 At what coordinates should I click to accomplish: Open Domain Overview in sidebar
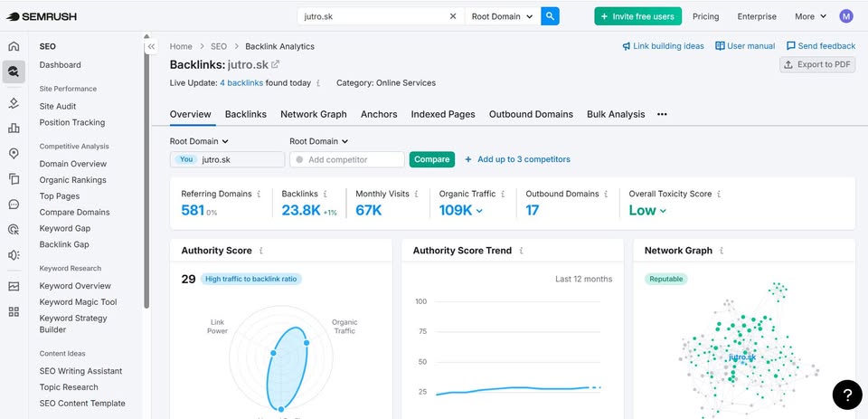73,164
